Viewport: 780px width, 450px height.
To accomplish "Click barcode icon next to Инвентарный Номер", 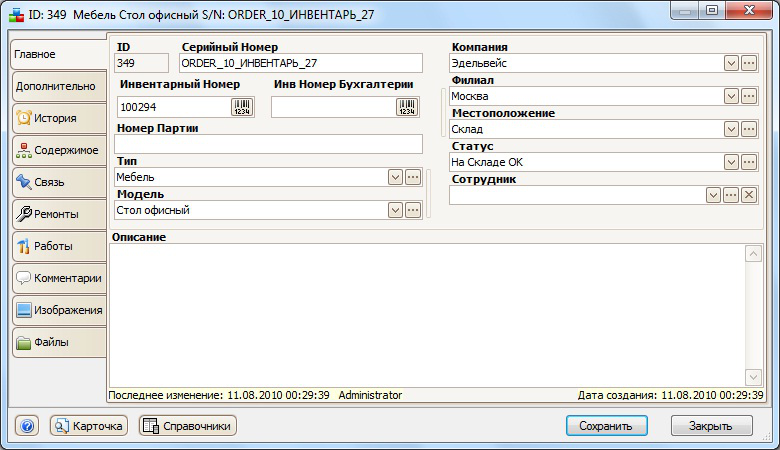I will point(242,107).
